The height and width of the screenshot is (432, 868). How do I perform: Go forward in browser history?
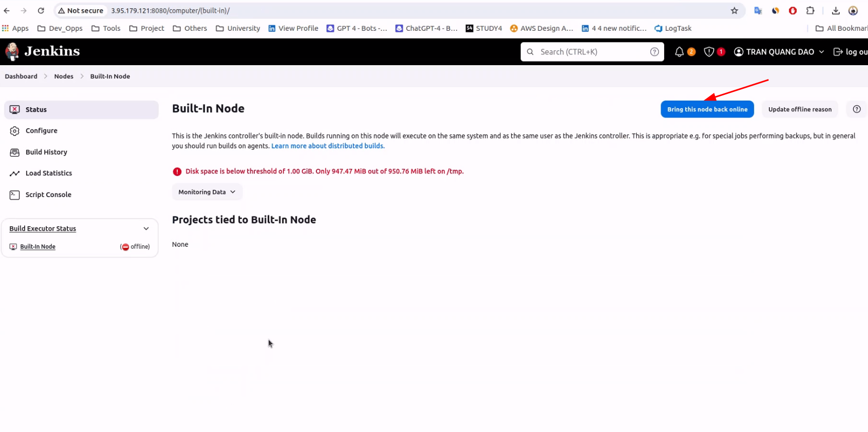pyautogui.click(x=24, y=11)
